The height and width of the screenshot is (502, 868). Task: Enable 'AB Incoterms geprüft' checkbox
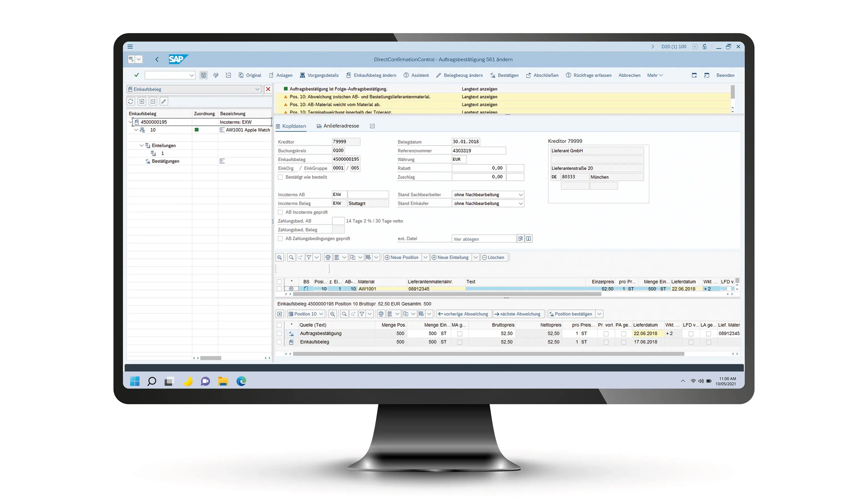click(280, 212)
